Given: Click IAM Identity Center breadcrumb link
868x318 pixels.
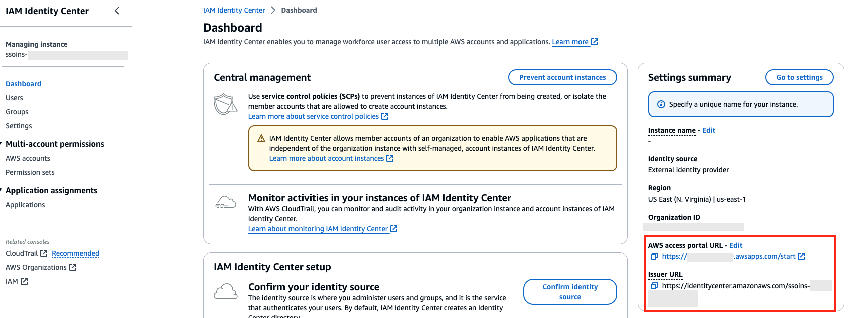Looking at the screenshot, I should click(234, 10).
